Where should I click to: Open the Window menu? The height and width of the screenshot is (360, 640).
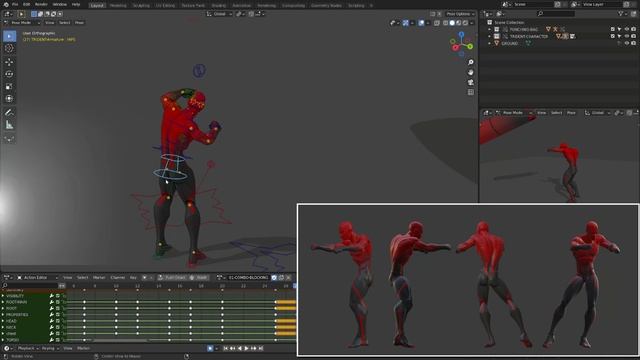pos(60,4)
